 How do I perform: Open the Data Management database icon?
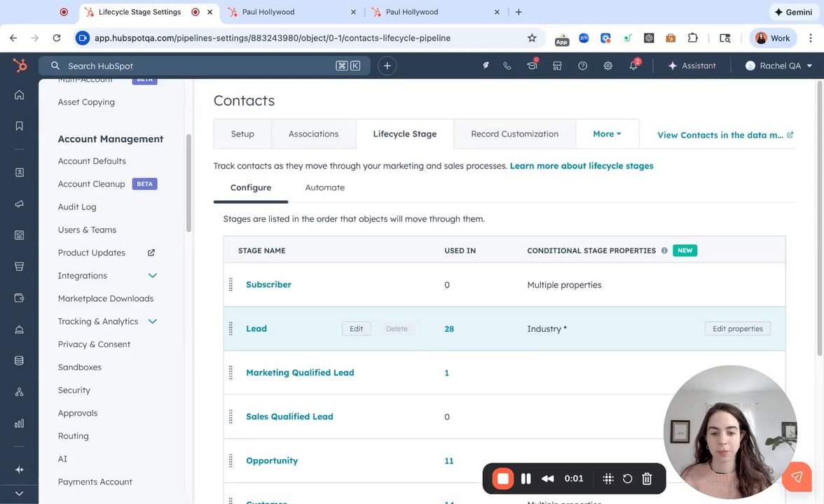(19, 360)
